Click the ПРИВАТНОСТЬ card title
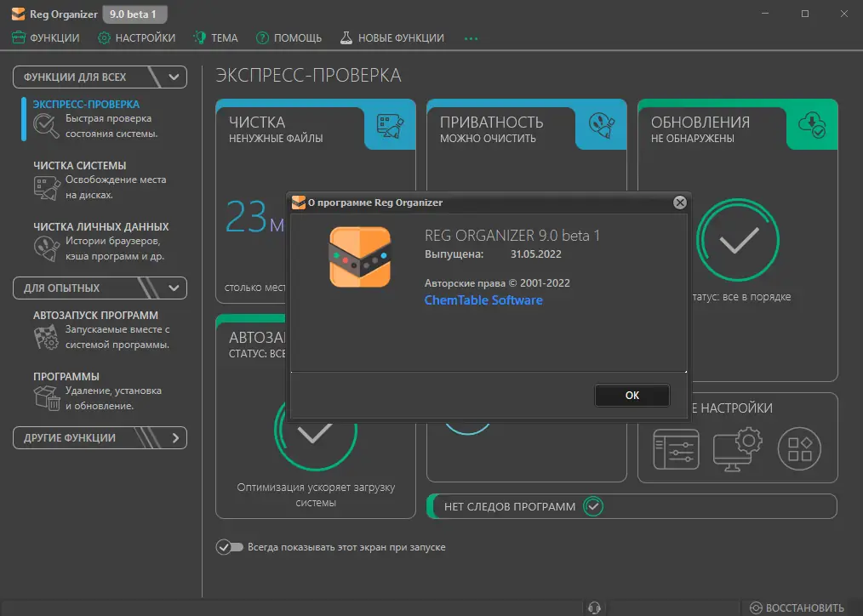Image resolution: width=863 pixels, height=616 pixels. coord(491,123)
